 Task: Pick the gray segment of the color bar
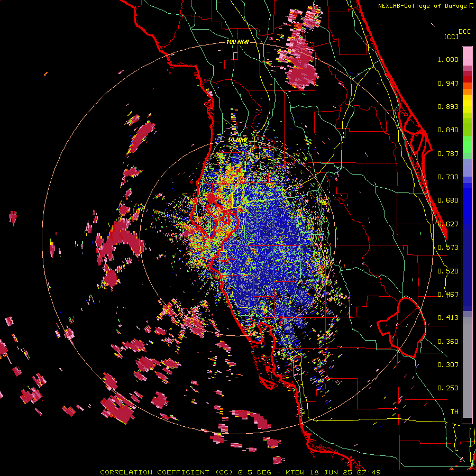coord(467,368)
